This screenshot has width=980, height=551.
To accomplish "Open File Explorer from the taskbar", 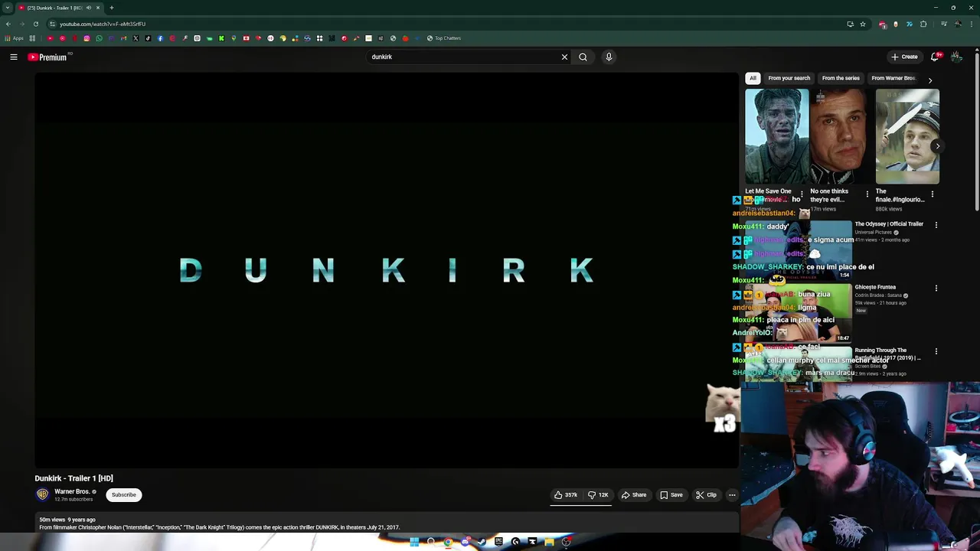I will pyautogui.click(x=549, y=542).
